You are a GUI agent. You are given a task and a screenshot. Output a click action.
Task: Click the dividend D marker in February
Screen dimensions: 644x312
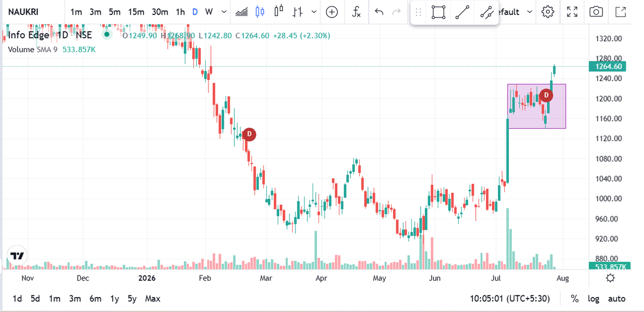249,134
